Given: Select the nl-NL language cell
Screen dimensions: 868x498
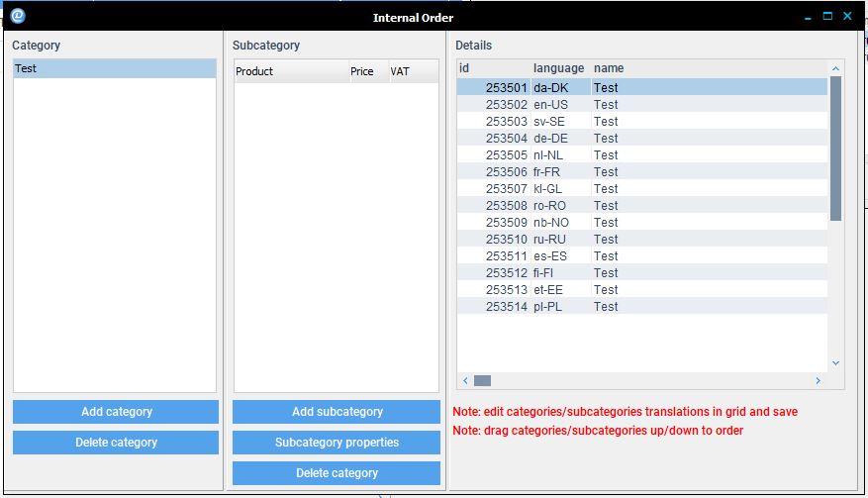Looking at the screenshot, I should [560, 155].
